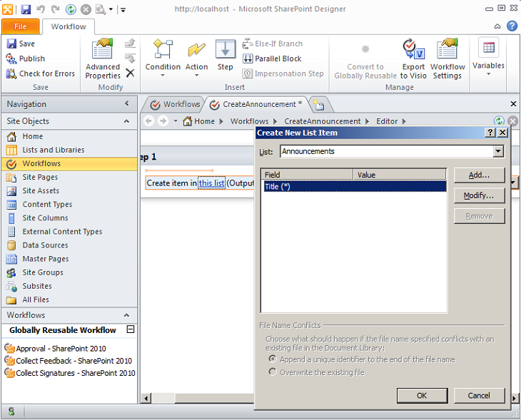This screenshot has width=521, height=420.
Task: Click Export to Visio
Action: [x=413, y=58]
